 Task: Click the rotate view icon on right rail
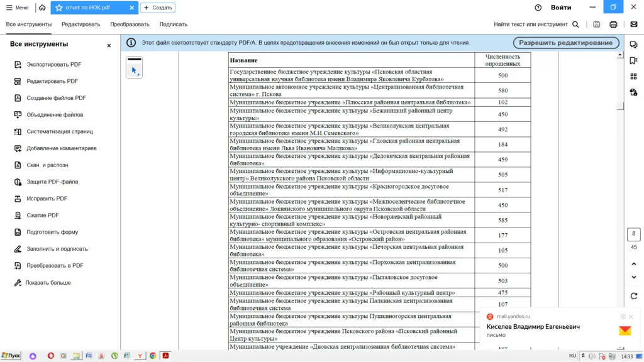[x=633, y=296]
